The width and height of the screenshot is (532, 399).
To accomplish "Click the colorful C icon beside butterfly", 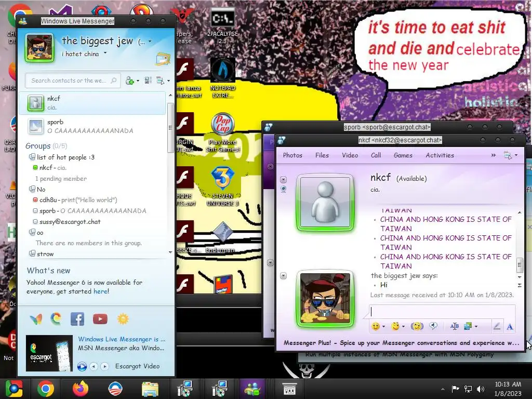I will point(56,318).
